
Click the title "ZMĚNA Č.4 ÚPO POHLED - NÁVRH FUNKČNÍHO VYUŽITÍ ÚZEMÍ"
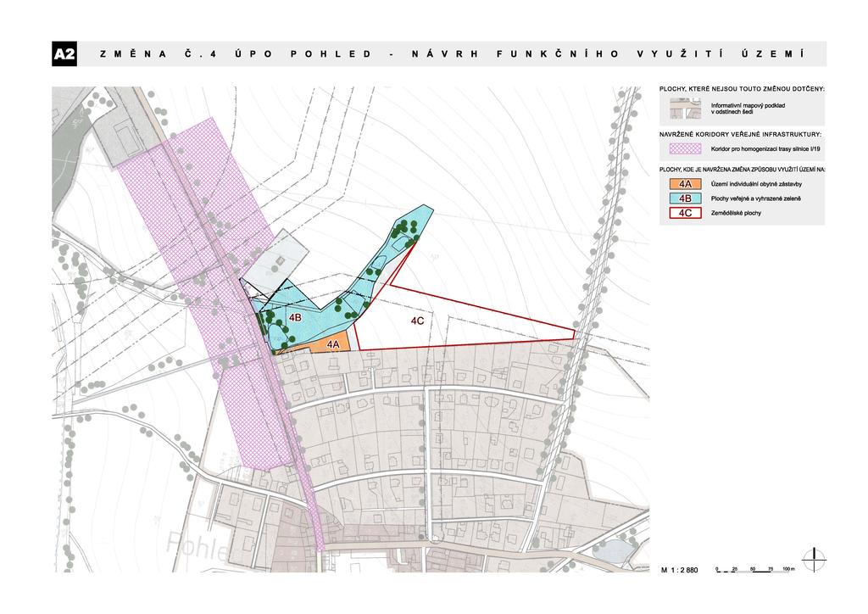[452, 54]
